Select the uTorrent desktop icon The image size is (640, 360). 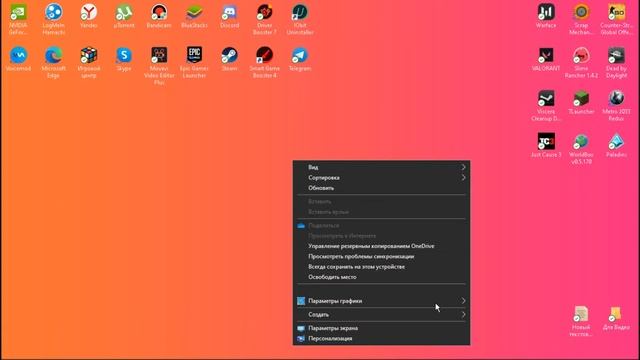pyautogui.click(x=124, y=13)
